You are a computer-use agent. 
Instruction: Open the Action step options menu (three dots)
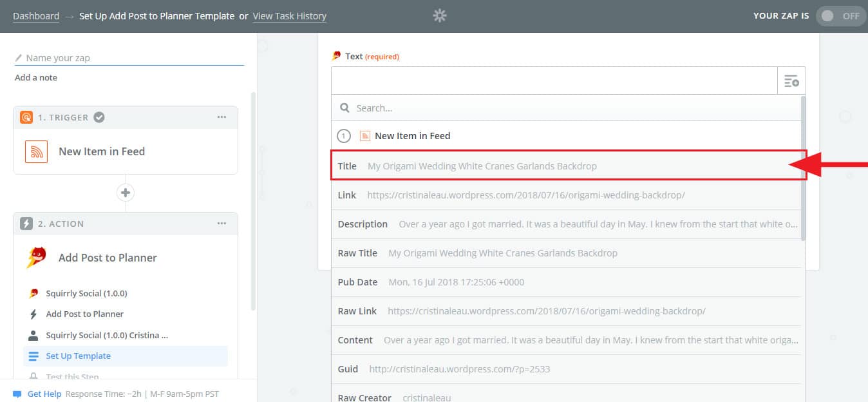[222, 224]
